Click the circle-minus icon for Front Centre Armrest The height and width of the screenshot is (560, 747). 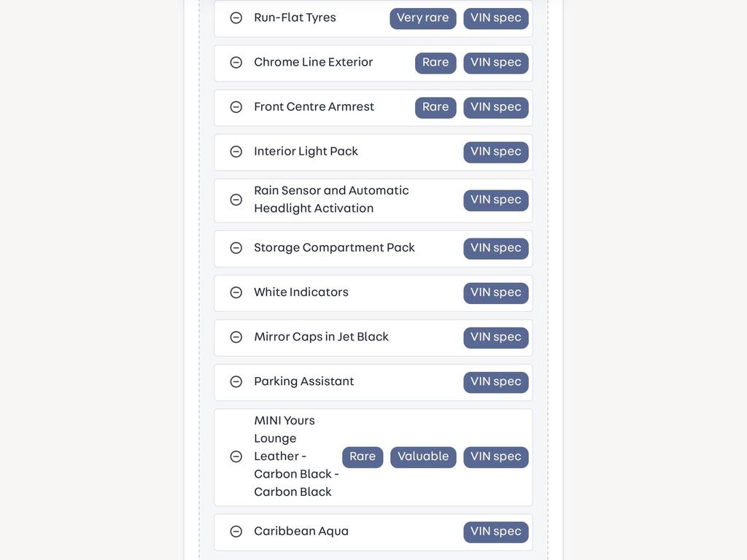point(236,107)
